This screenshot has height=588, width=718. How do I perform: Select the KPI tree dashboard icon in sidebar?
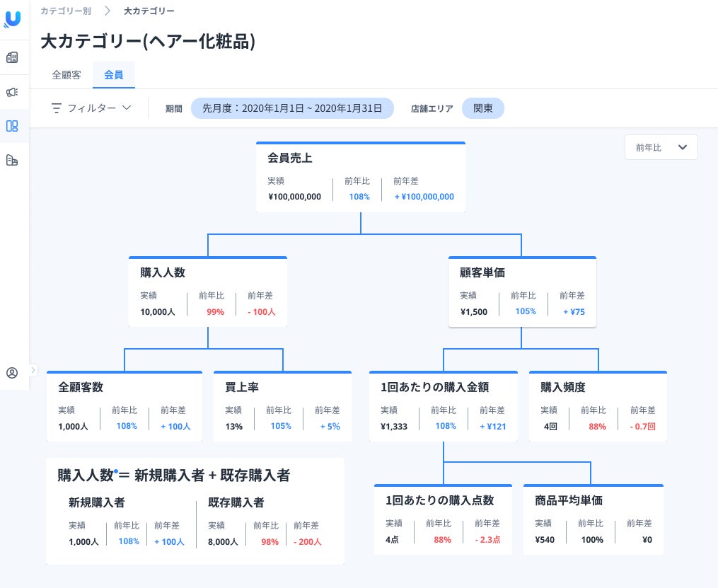pyautogui.click(x=13, y=126)
